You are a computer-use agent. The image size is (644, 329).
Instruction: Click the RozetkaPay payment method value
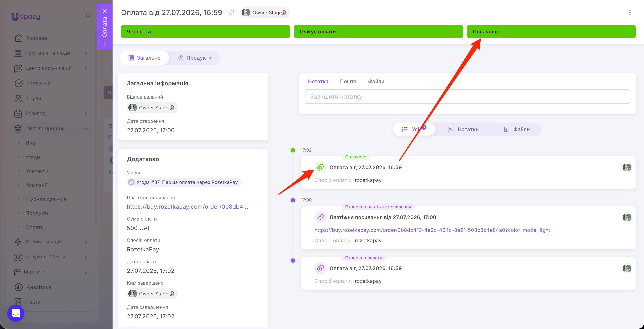point(143,249)
